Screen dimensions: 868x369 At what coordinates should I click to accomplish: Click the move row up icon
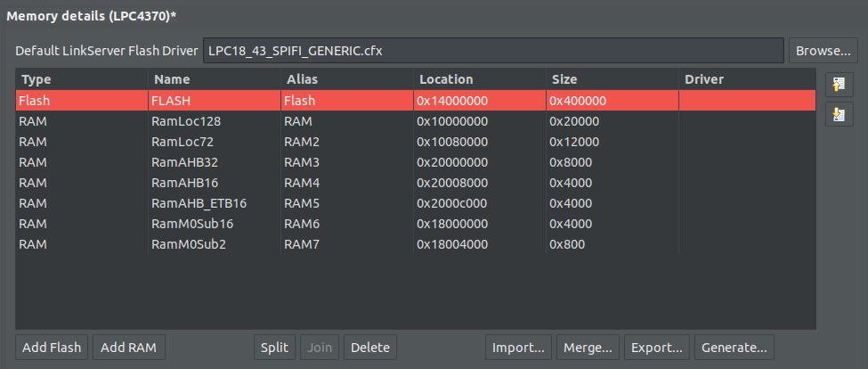coord(839,85)
